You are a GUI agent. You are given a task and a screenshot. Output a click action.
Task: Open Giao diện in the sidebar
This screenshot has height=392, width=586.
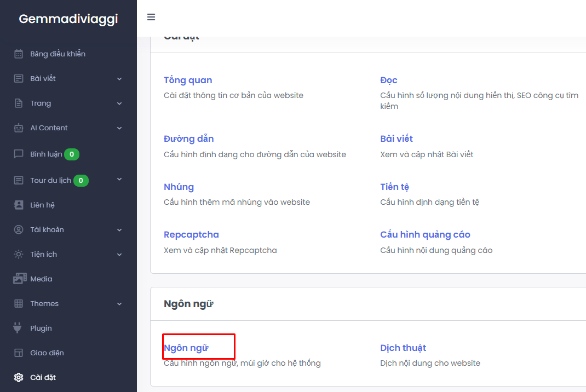(x=47, y=353)
